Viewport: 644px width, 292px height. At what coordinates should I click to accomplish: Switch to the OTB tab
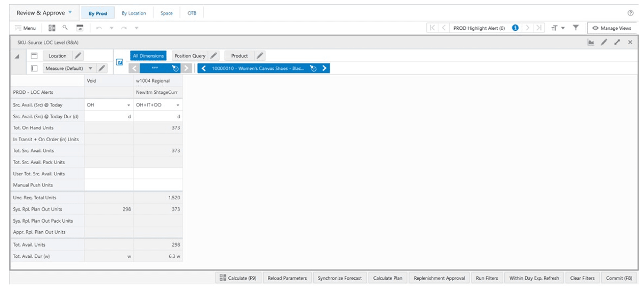(x=192, y=13)
